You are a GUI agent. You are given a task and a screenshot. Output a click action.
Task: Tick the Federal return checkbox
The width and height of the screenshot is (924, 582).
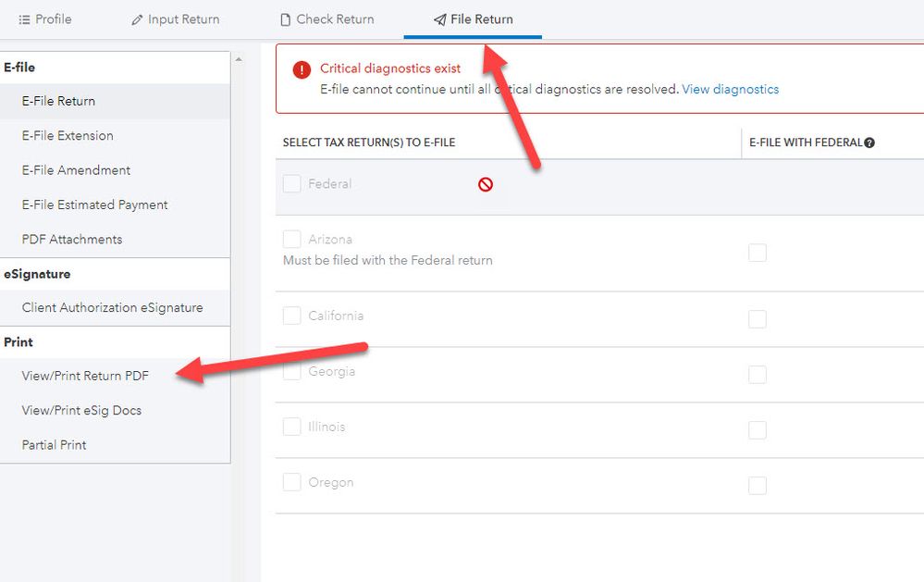pyautogui.click(x=292, y=184)
